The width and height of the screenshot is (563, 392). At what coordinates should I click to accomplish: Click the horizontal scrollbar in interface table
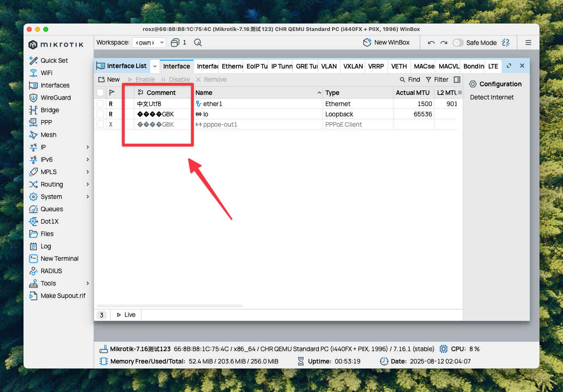(170, 306)
